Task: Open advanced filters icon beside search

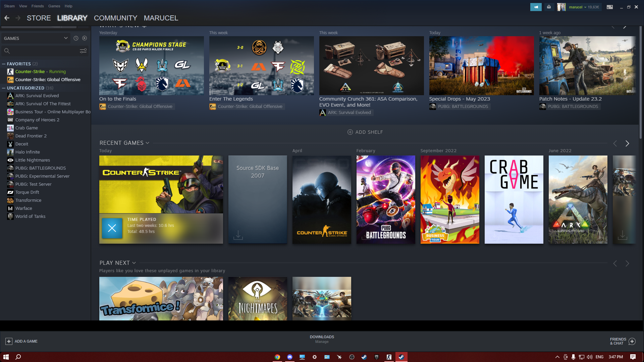Action: click(x=83, y=51)
